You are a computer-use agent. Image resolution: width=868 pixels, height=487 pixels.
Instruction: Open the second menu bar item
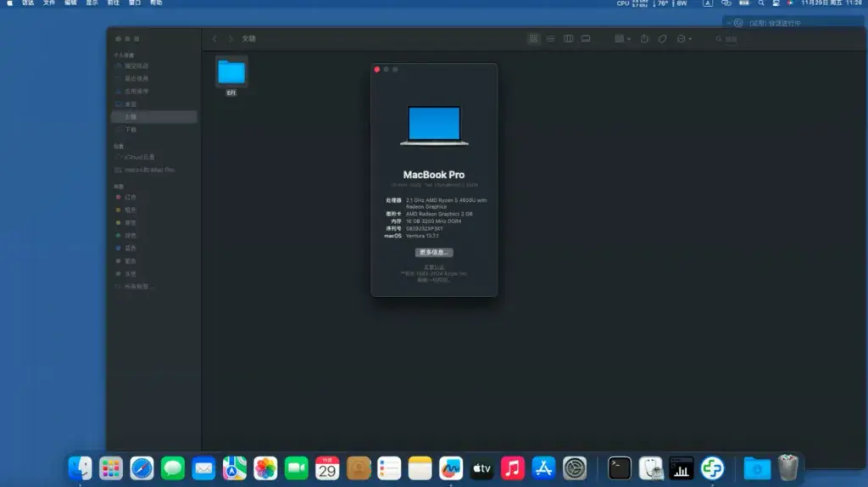28,3
